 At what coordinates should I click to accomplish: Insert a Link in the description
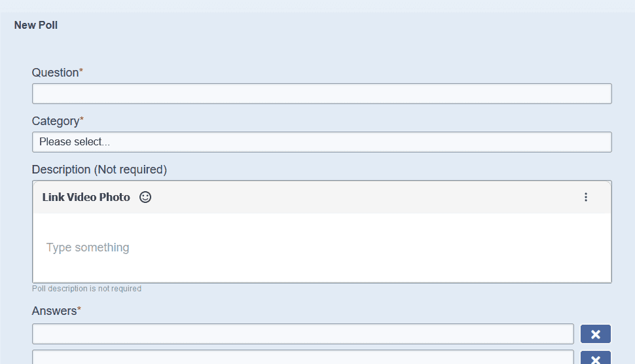53,197
